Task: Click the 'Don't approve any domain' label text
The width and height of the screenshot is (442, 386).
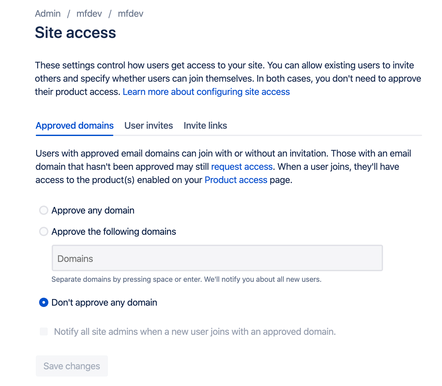Action: point(104,303)
